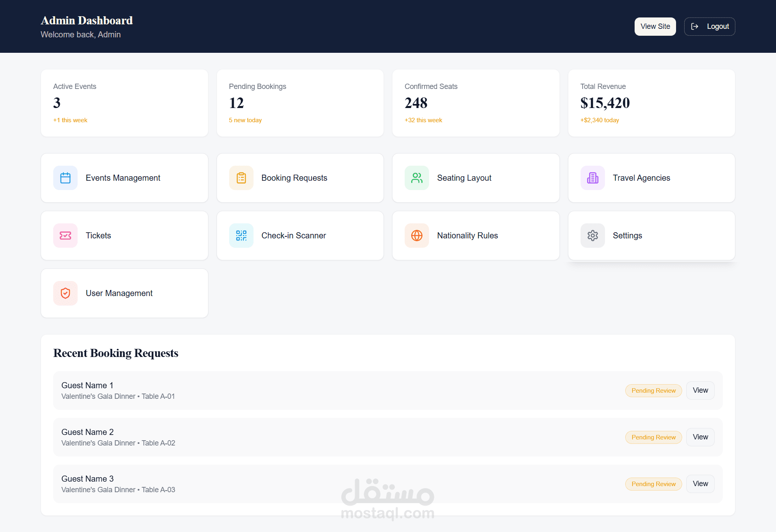
Task: Click the Admin Dashboard title
Action: [x=87, y=20]
